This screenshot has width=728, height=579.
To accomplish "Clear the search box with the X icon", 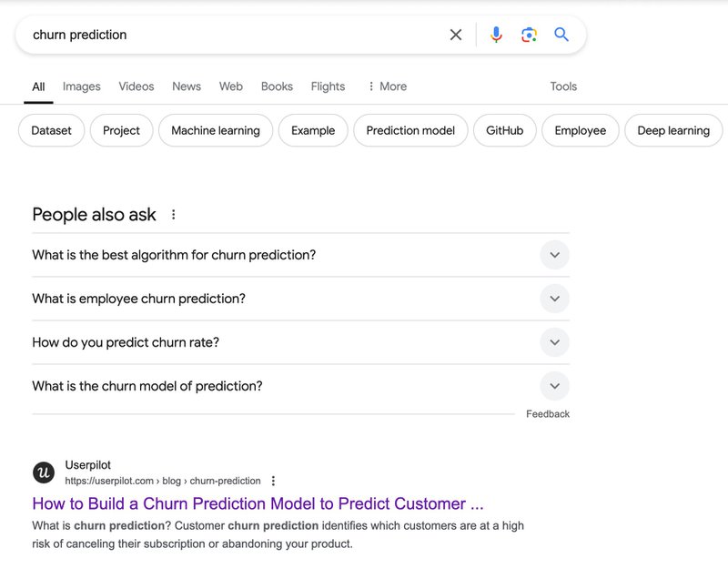I will click(x=456, y=35).
